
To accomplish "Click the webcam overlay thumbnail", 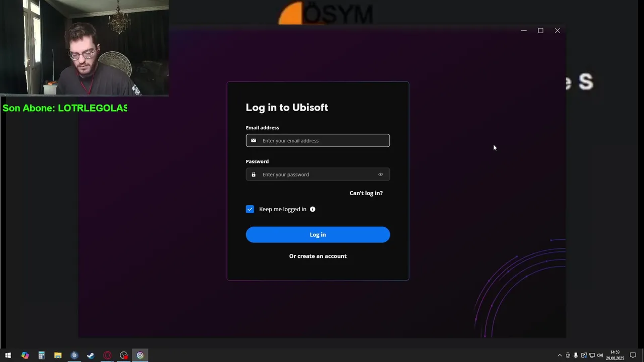I will [85, 48].
